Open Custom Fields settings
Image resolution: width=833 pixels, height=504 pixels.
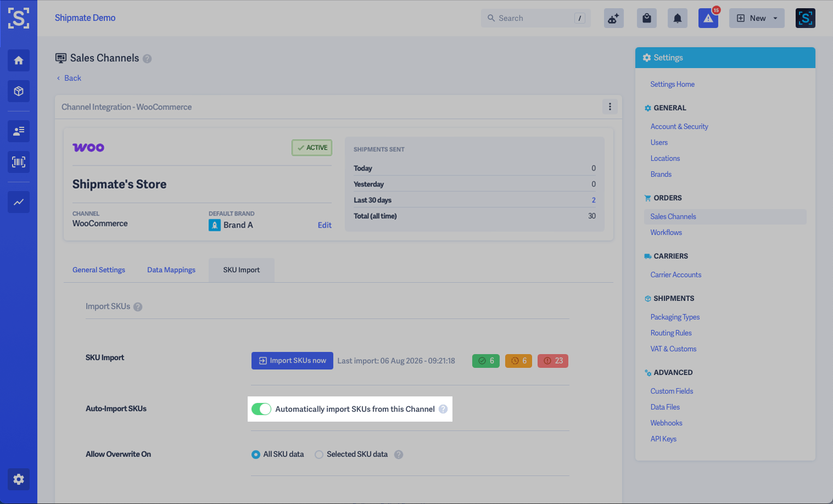tap(672, 391)
